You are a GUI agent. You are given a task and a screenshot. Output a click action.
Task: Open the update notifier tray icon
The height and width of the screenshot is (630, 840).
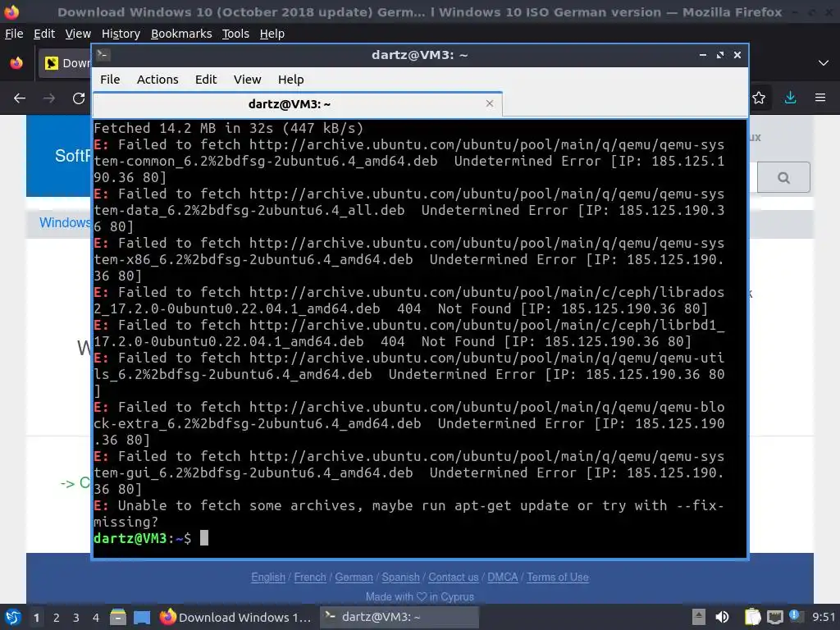coord(795,616)
